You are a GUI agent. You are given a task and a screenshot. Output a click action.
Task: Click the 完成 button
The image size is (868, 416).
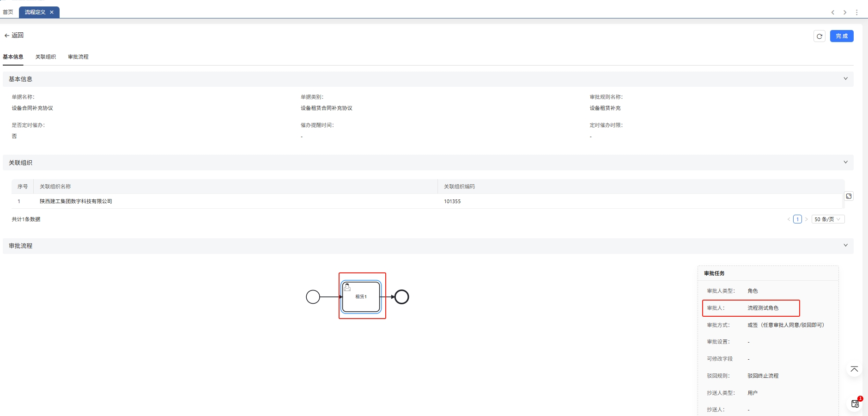click(841, 36)
